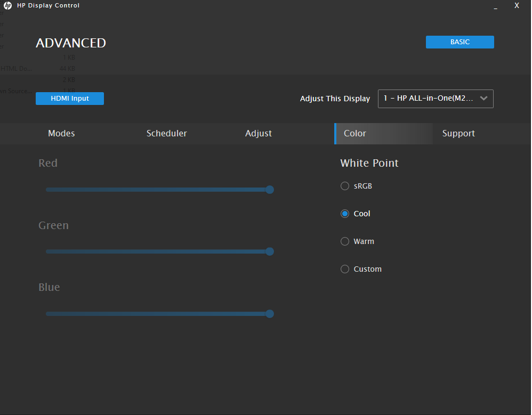
Task: Close the HP Display Control window
Action: tap(517, 5)
